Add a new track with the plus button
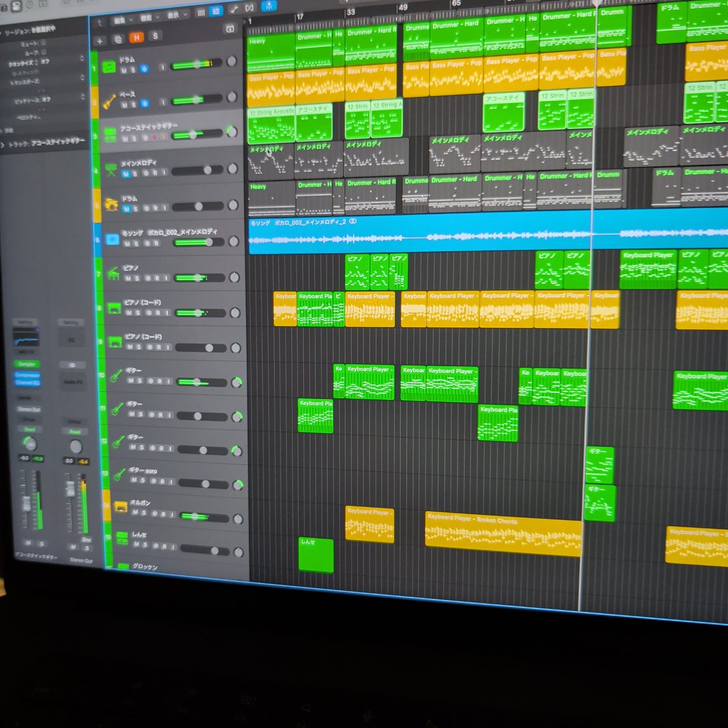The height and width of the screenshot is (728, 728). tap(99, 41)
